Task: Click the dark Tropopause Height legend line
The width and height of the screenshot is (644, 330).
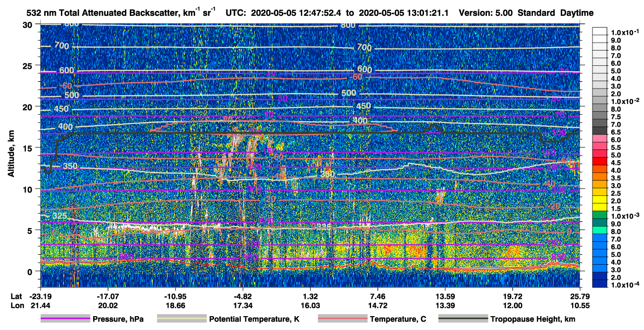Action: (464, 319)
